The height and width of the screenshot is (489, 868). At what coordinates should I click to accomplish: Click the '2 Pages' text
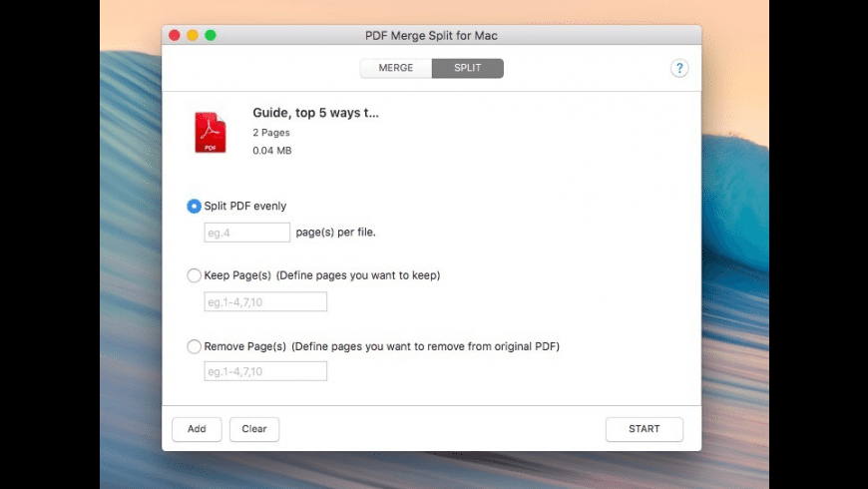click(271, 133)
